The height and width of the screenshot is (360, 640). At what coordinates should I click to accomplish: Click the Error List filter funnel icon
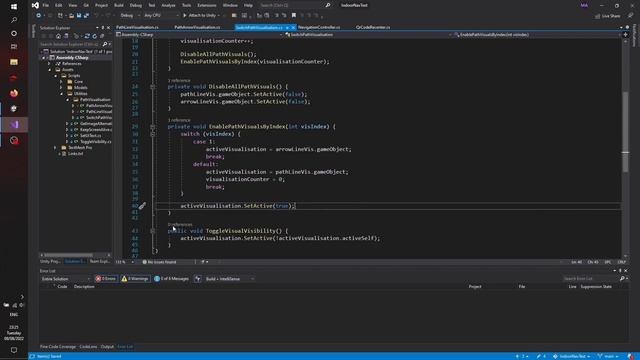click(198, 279)
